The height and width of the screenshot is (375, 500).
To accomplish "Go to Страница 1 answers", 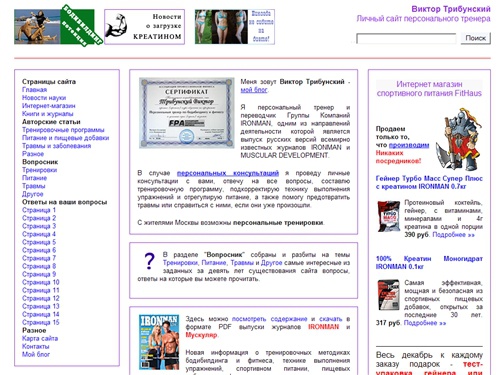I will 39,210.
